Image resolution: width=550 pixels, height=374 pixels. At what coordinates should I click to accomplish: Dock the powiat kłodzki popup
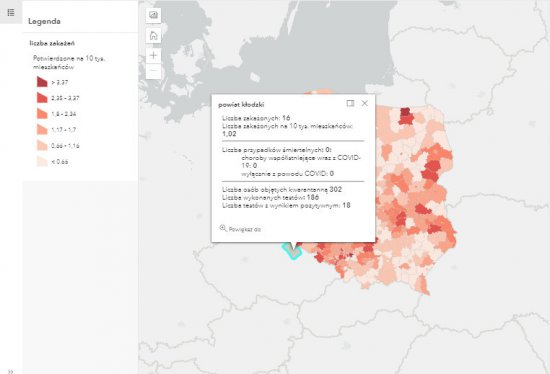tap(350, 103)
